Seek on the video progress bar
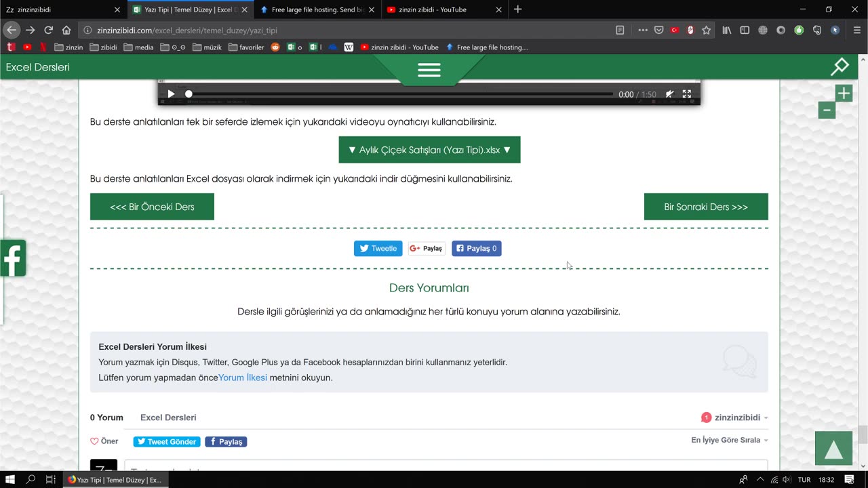The image size is (868, 488). pyautogui.click(x=399, y=94)
